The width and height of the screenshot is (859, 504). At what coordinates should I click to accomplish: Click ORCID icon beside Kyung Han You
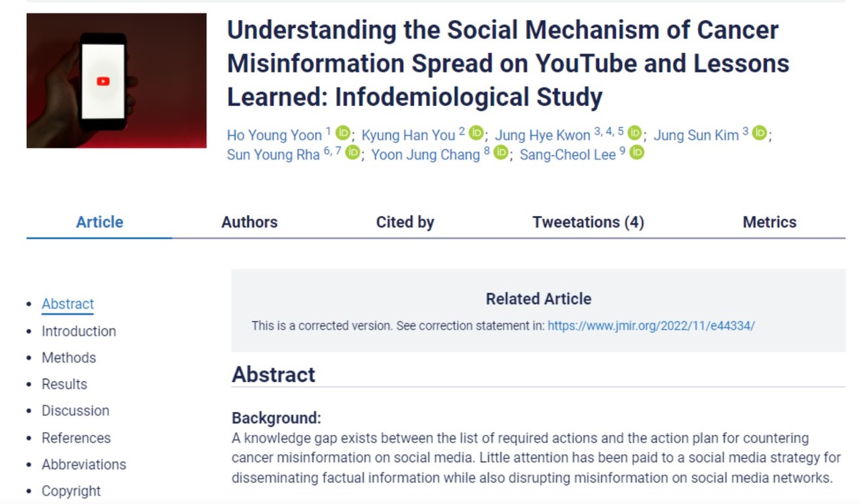point(476,133)
